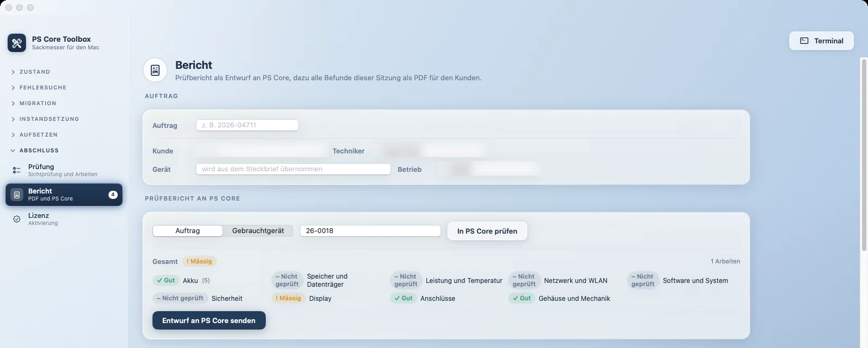Click Leistung und Temperatur label
This screenshot has height=348, width=868.
point(464,281)
